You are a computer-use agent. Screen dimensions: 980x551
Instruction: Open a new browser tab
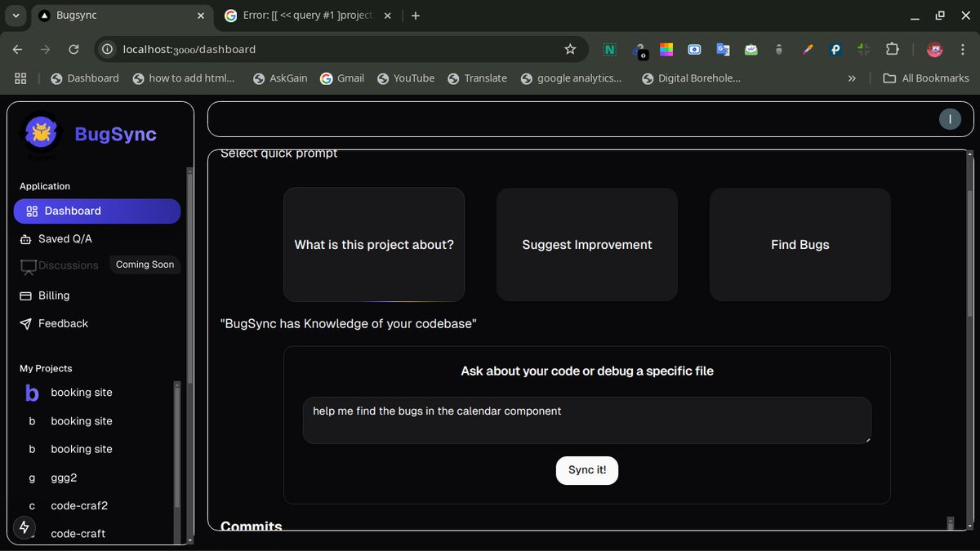pyautogui.click(x=416, y=16)
